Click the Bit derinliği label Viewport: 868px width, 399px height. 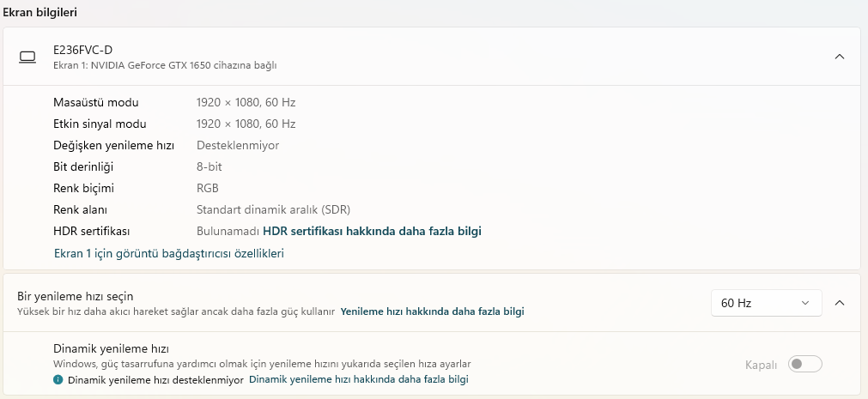[x=83, y=167]
